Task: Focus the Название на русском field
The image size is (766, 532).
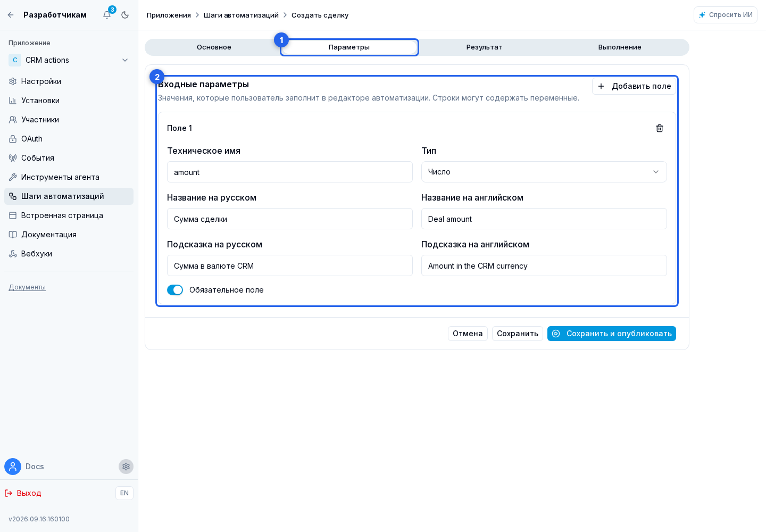Action: pos(290,219)
